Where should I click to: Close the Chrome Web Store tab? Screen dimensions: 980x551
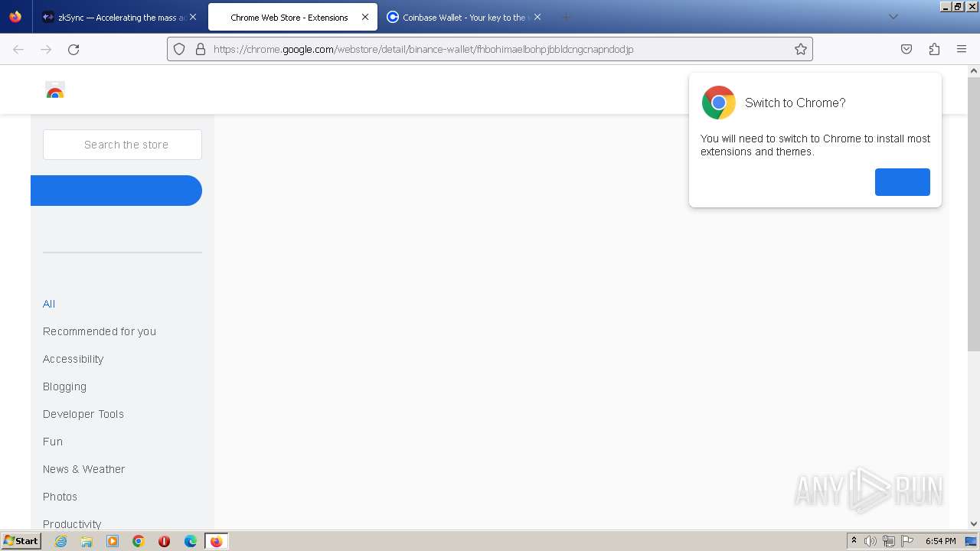365,17
